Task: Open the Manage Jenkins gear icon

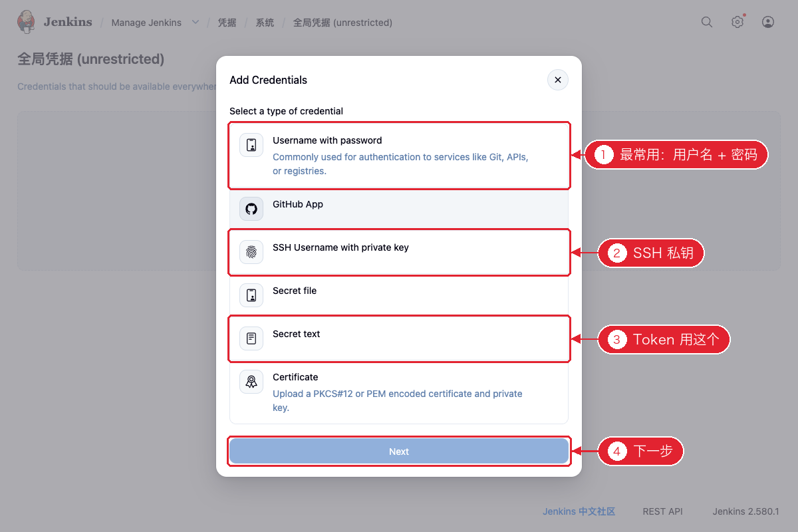Action: 737,22
